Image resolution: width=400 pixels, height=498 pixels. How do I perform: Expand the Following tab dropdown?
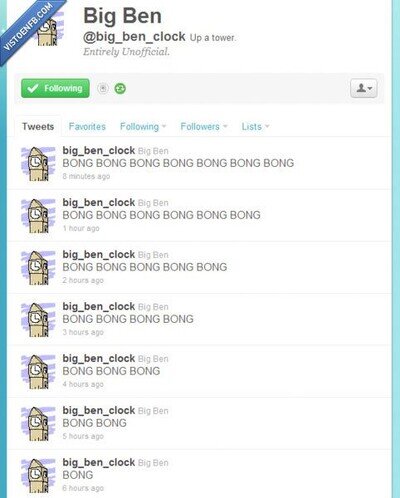143,127
